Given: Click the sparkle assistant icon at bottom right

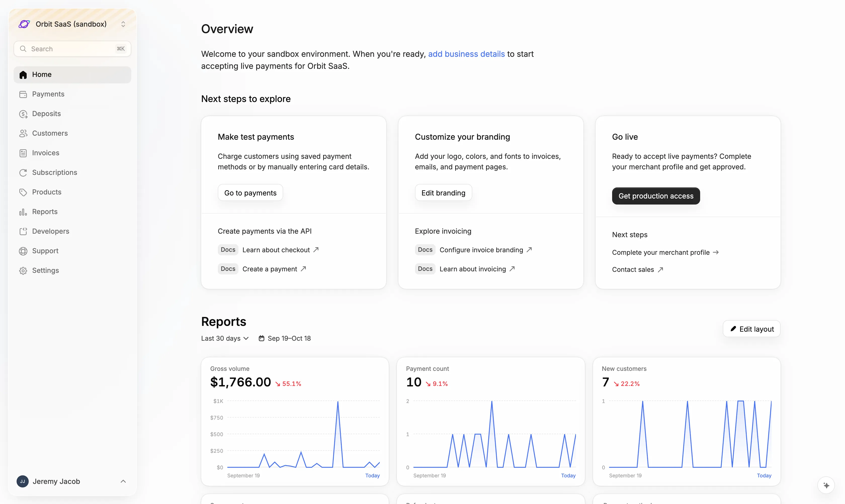Looking at the screenshot, I should (x=826, y=485).
